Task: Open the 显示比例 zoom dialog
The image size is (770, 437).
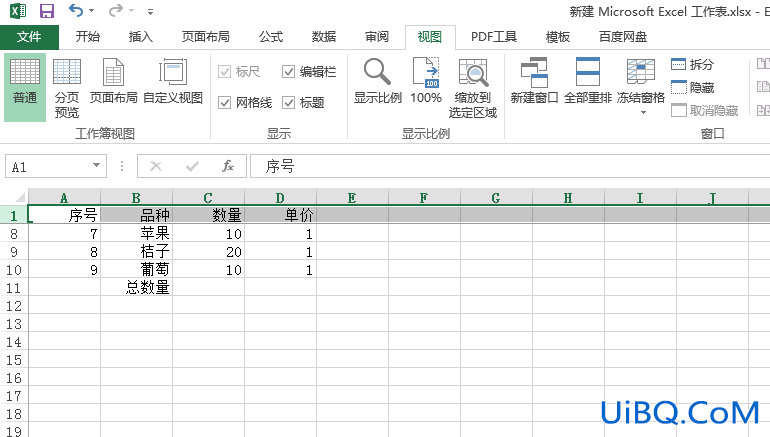Action: pos(378,81)
